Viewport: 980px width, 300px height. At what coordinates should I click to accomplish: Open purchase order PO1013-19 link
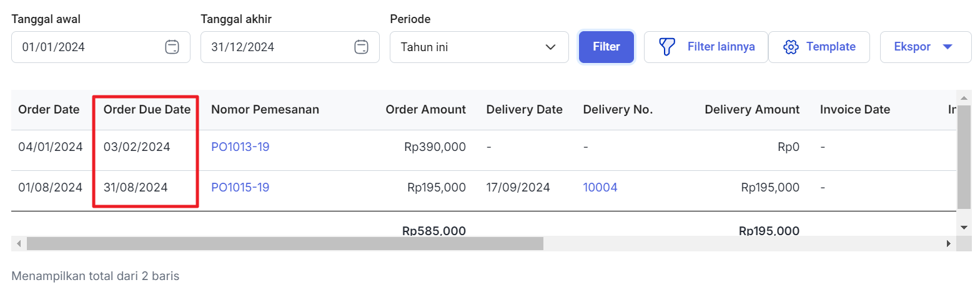coord(240,147)
